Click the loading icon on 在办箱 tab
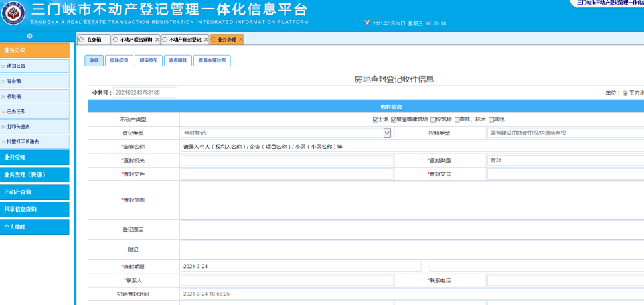This screenshot has width=644, height=305. (x=82, y=40)
